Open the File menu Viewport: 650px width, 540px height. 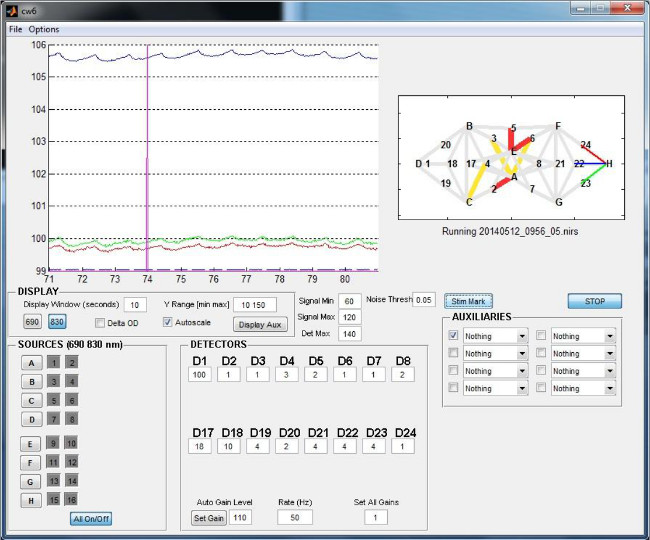15,29
